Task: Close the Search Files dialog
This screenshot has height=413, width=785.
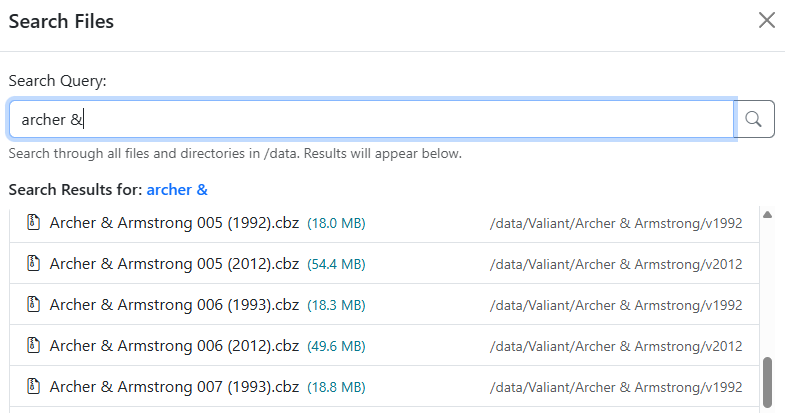Action: (x=767, y=21)
